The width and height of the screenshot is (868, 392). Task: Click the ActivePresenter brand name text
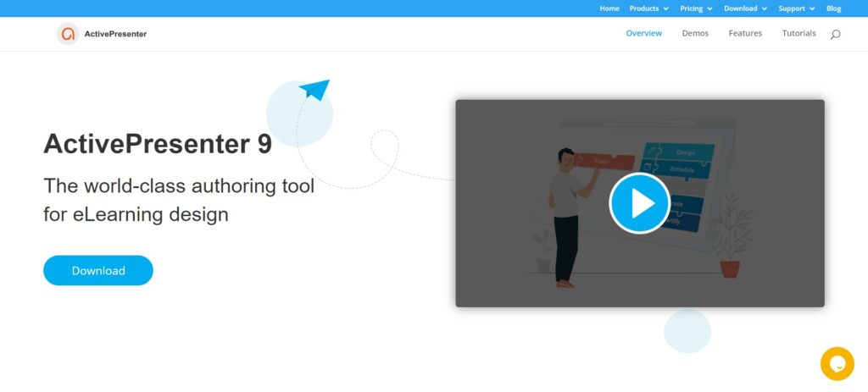coord(115,34)
